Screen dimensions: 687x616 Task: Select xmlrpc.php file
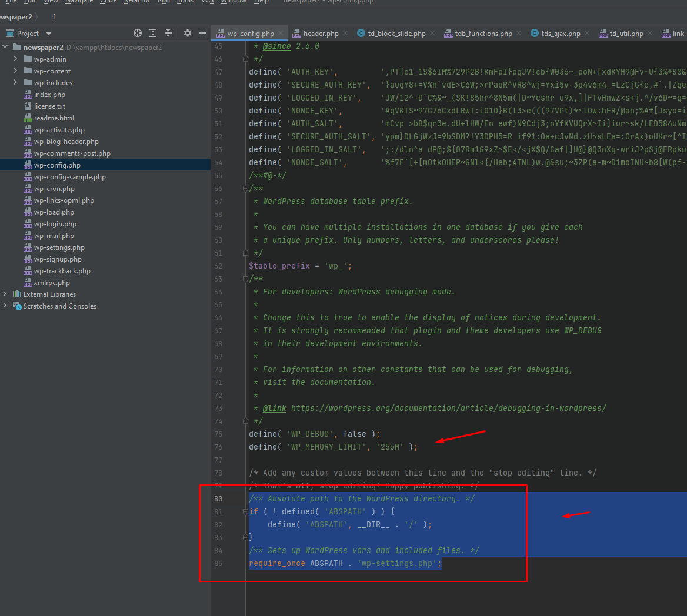[x=52, y=283]
